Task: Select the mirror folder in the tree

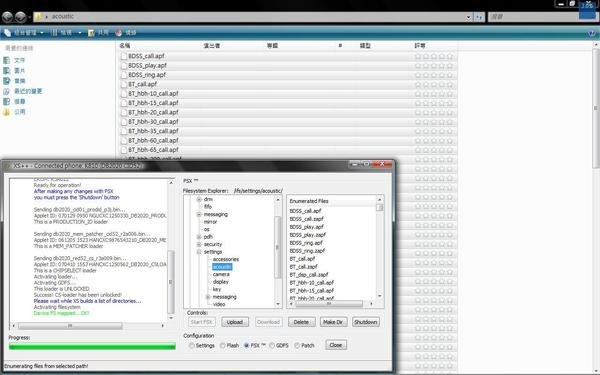Action: point(210,222)
